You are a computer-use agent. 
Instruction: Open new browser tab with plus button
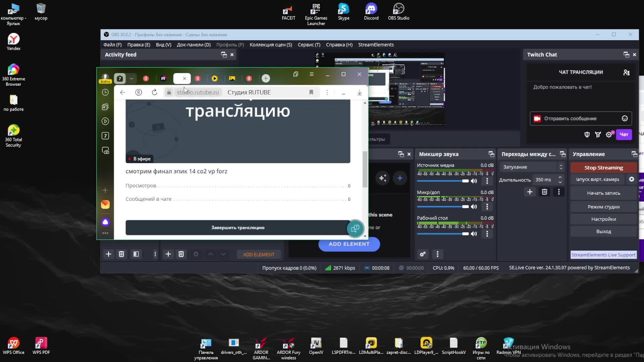(x=266, y=78)
